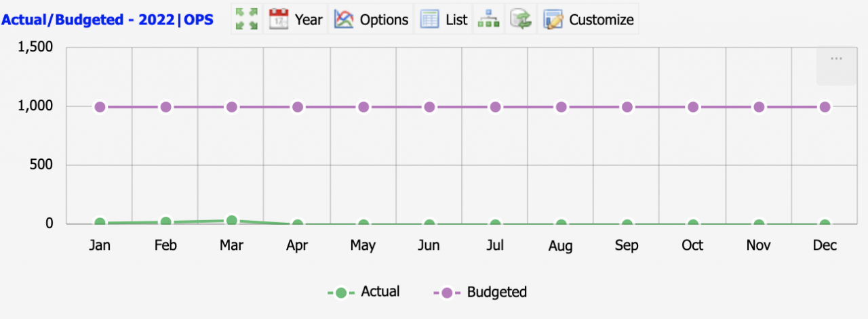Click the database refresh icon

coord(521,19)
